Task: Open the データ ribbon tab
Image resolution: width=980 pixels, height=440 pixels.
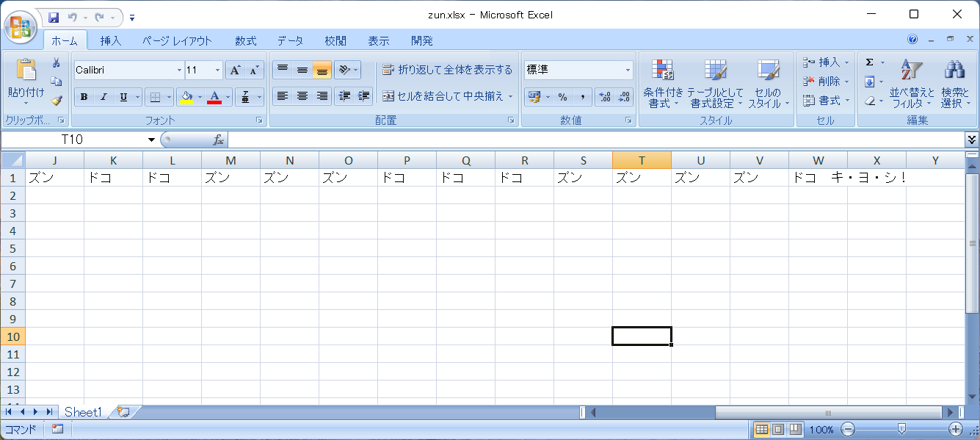Action: [x=290, y=41]
